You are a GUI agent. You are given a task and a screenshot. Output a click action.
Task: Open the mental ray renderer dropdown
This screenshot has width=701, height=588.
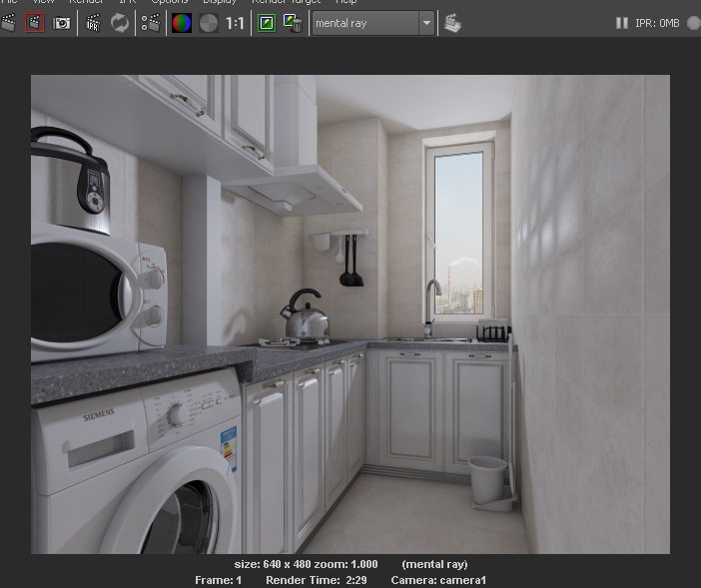coord(373,23)
